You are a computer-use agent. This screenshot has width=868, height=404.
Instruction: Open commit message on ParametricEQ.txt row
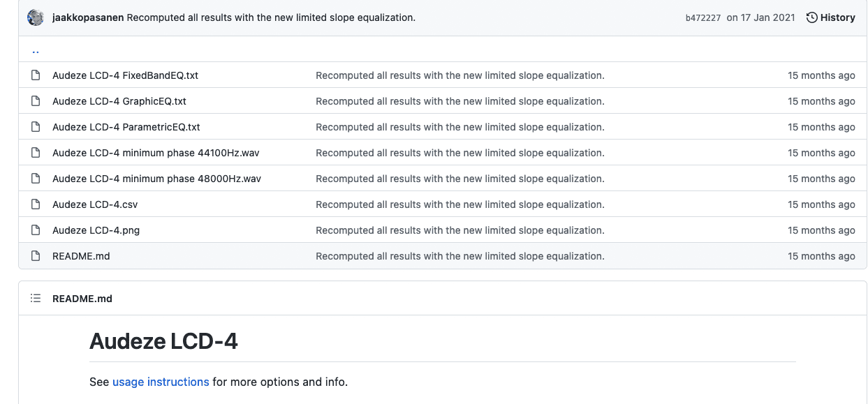pos(460,127)
